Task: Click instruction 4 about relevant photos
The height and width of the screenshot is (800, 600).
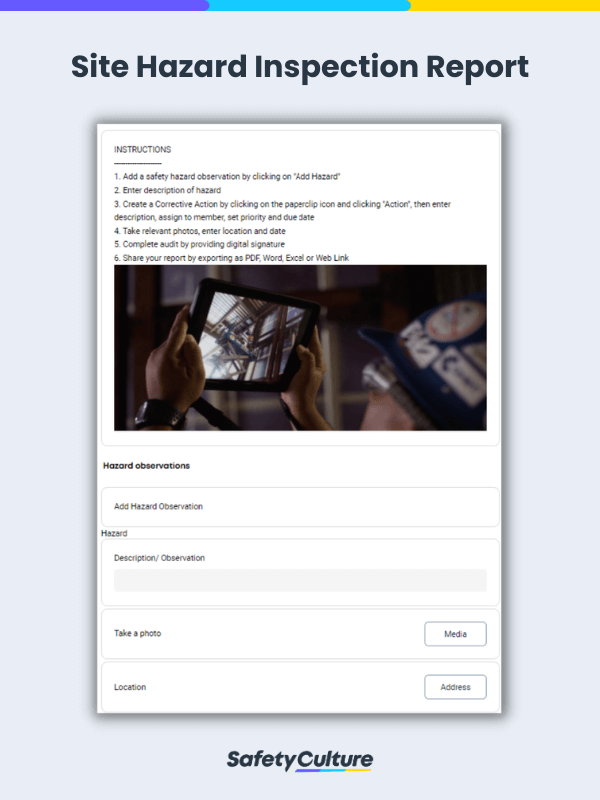Action: pos(200,231)
